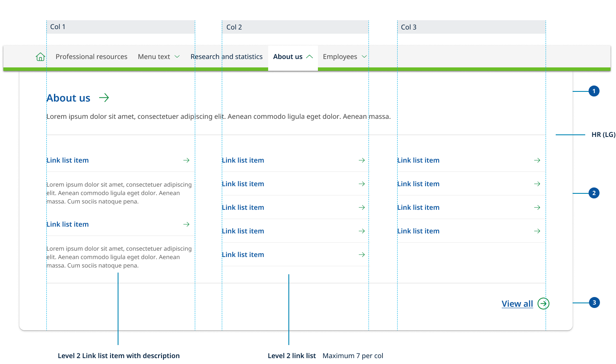Click arrow of first column 2 link item
This screenshot has height=364, width=616.
pos(362,161)
